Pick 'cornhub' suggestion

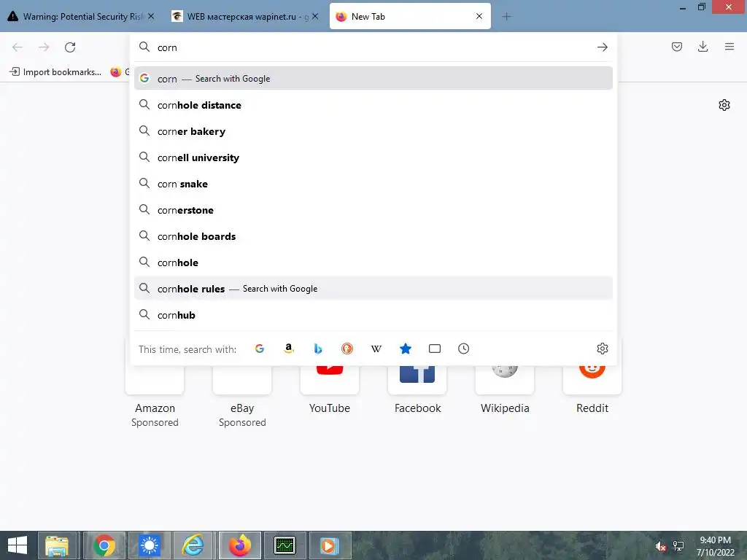coord(373,315)
